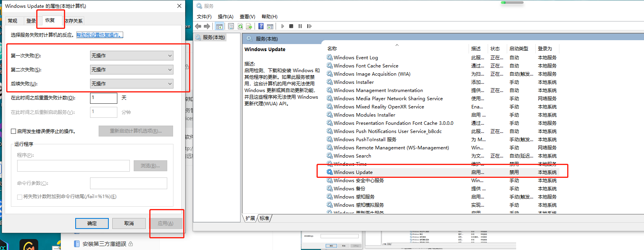Click the 浏览(B) button
The height and width of the screenshot is (250, 644).
[x=150, y=166]
